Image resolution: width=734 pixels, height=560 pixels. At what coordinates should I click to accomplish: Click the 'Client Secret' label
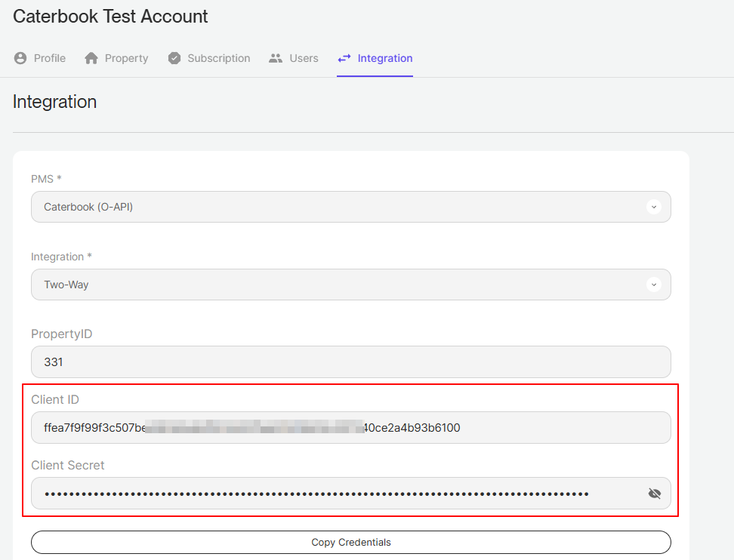click(x=68, y=465)
